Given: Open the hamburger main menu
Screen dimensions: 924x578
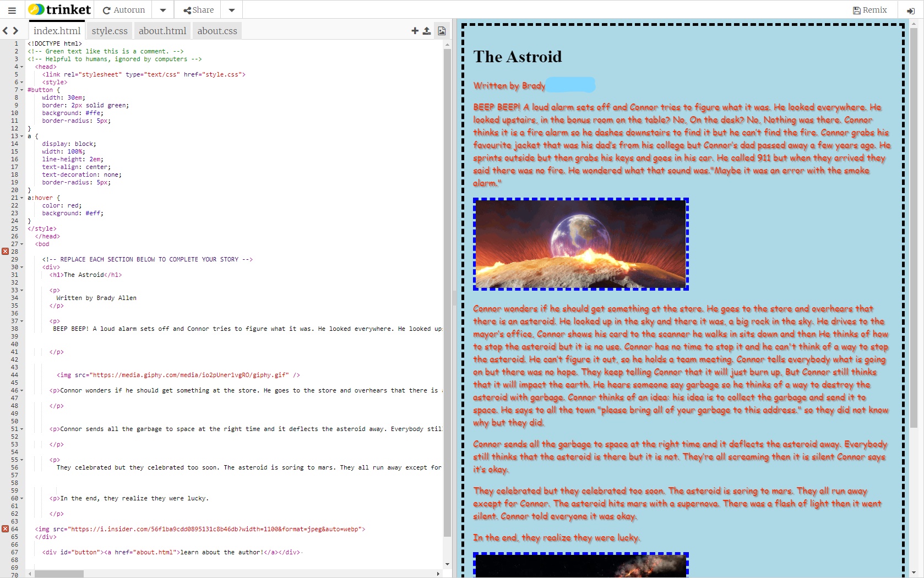Looking at the screenshot, I should [12, 10].
